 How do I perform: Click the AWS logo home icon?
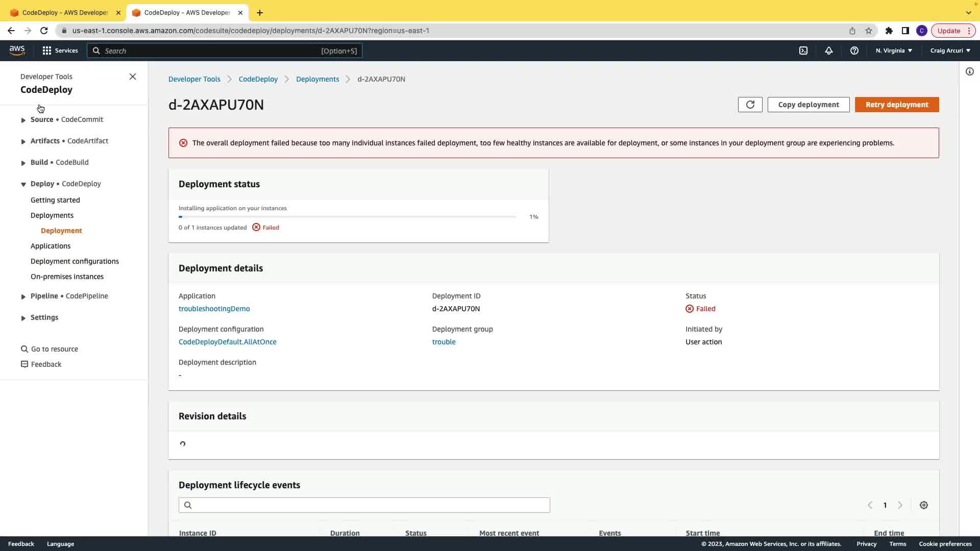pos(17,51)
